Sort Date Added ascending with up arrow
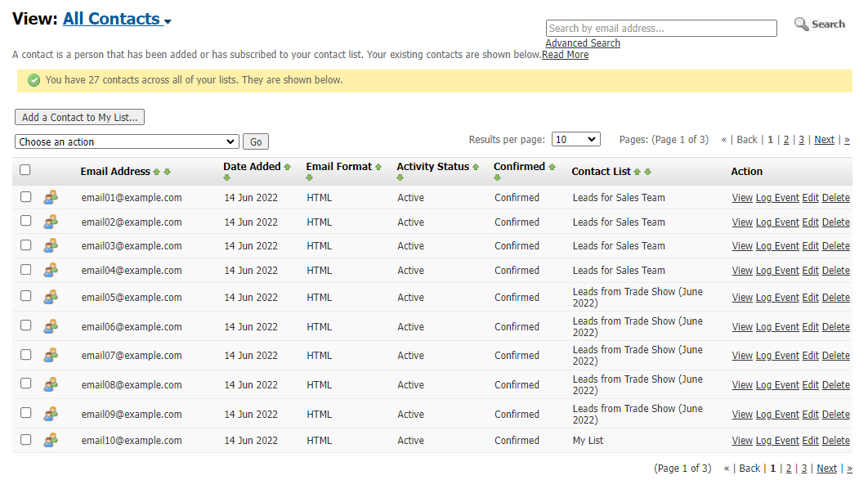 coord(288,167)
